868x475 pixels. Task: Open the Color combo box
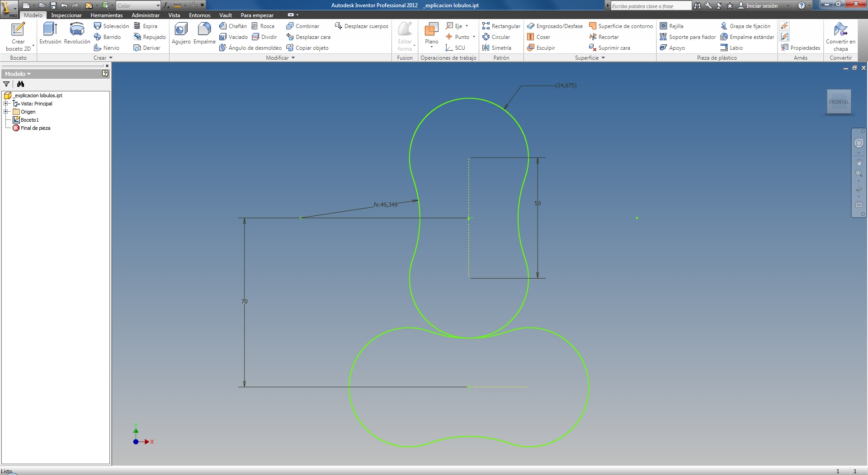coord(138,5)
